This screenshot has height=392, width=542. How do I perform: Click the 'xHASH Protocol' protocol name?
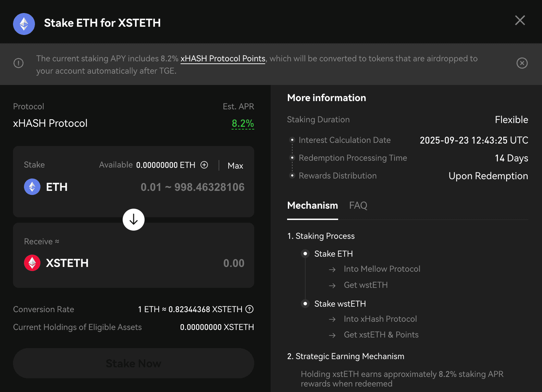[x=50, y=123]
